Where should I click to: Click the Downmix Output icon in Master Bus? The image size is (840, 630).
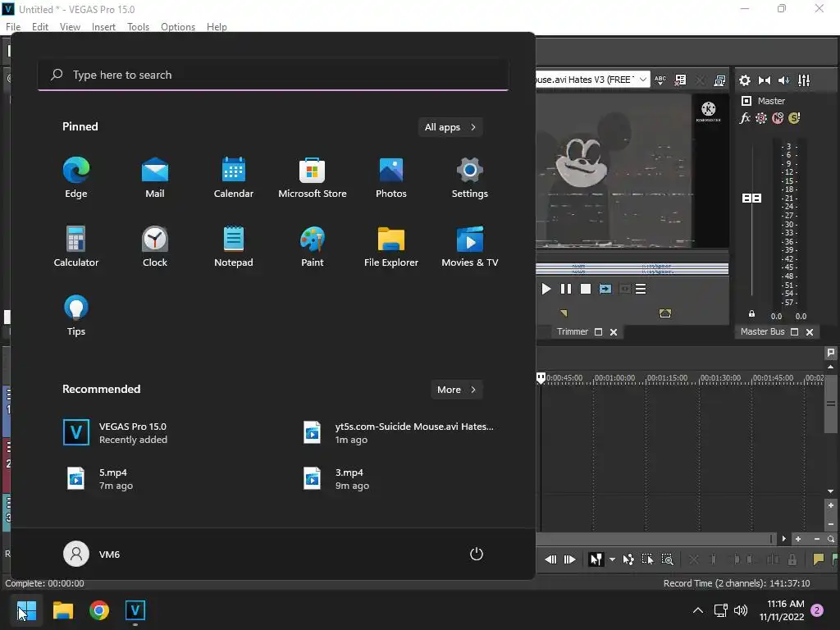coord(765,80)
